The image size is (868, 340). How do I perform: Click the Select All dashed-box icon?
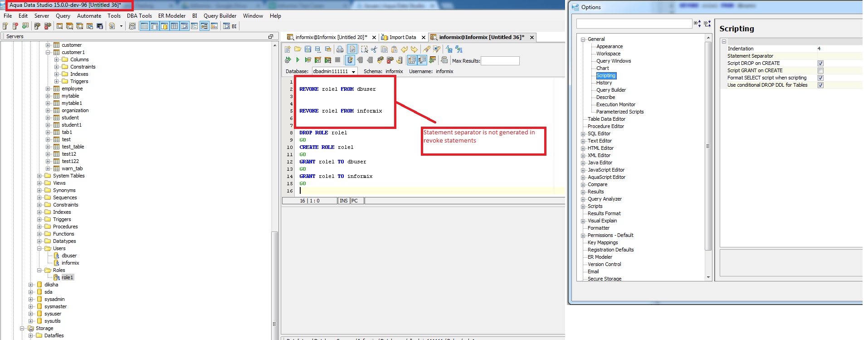(365, 49)
